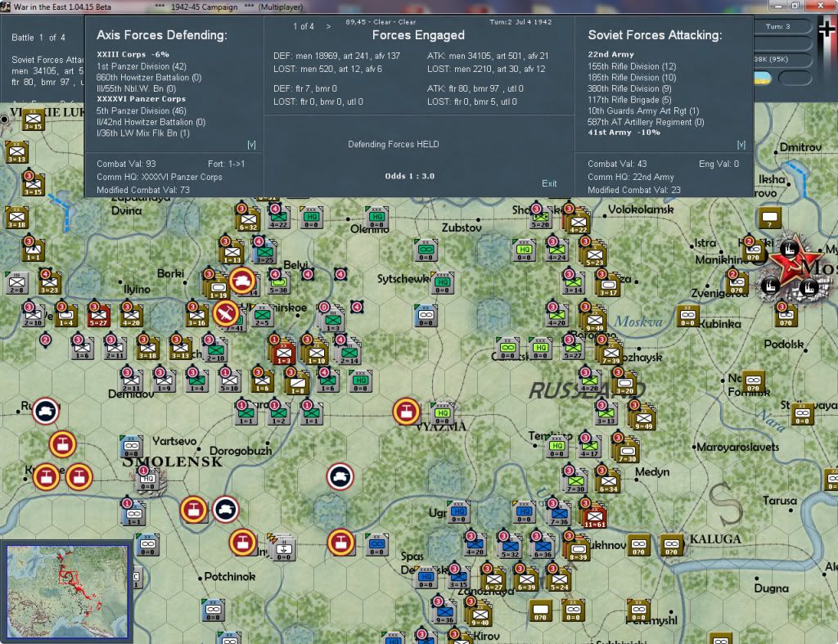Select the HQ counter at Vyazma

(443, 414)
